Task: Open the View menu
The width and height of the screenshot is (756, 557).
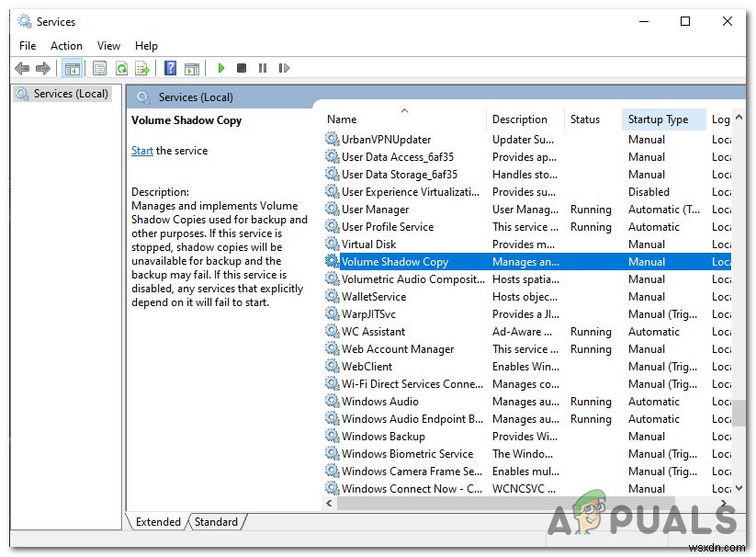Action: [108, 45]
